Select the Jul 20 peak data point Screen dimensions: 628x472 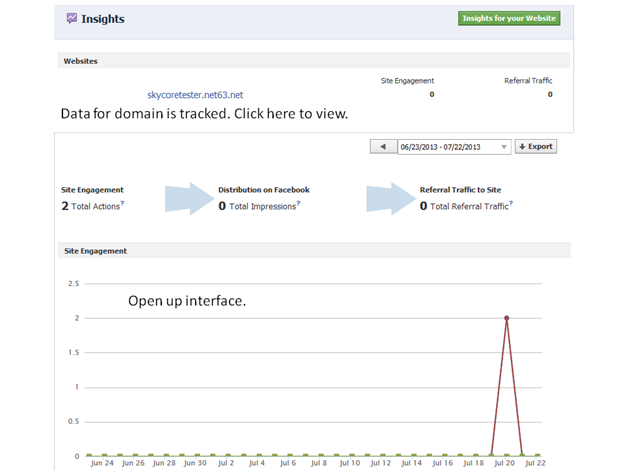point(507,318)
